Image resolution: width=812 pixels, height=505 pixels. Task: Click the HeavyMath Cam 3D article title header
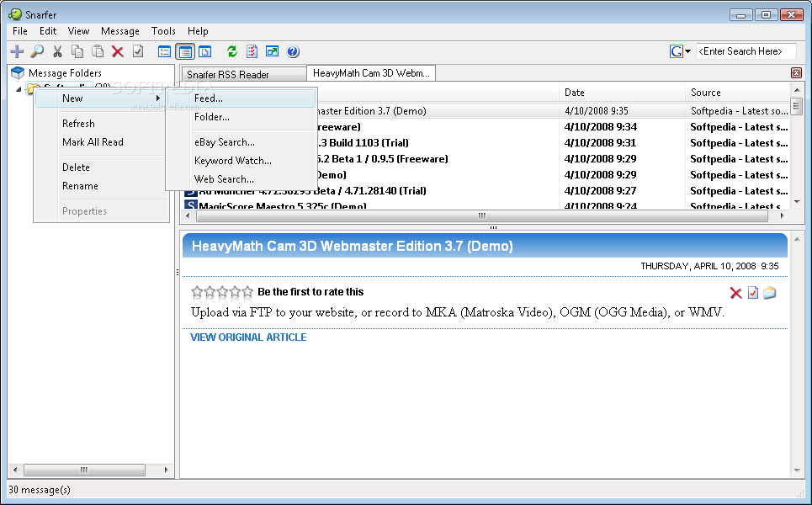(352, 246)
